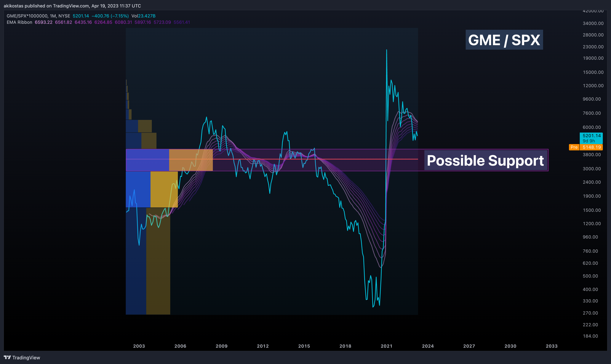Screen dimensions: 611x364
Task: Click the 184.00 price axis label
Action: tap(590, 336)
